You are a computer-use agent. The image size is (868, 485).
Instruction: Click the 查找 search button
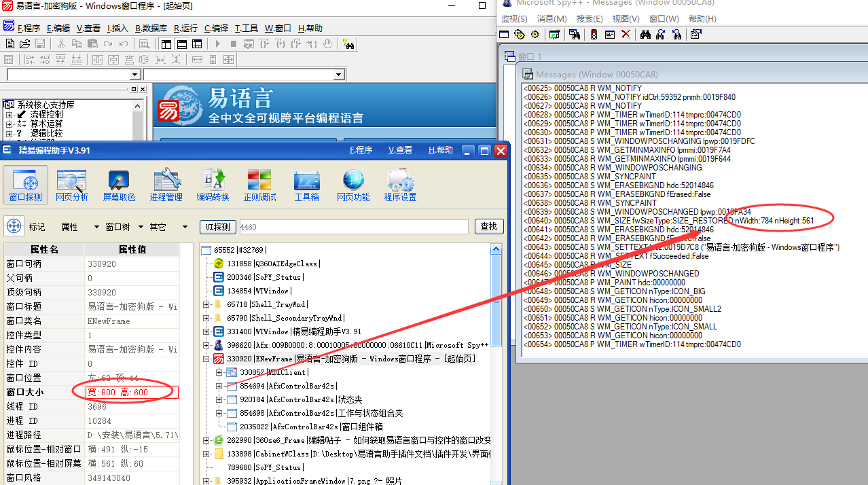click(x=488, y=227)
